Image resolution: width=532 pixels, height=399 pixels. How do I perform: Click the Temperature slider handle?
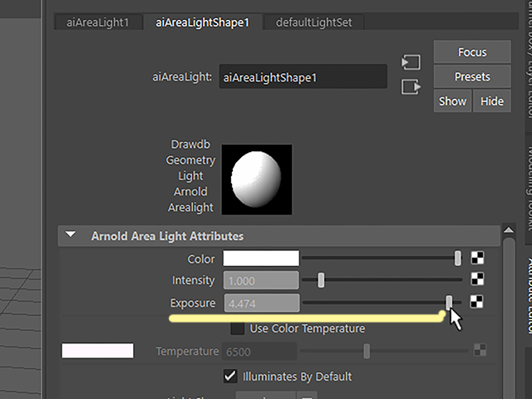click(x=367, y=351)
